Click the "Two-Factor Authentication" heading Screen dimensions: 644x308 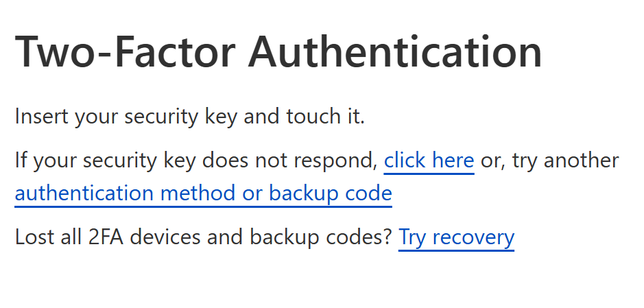point(278,51)
